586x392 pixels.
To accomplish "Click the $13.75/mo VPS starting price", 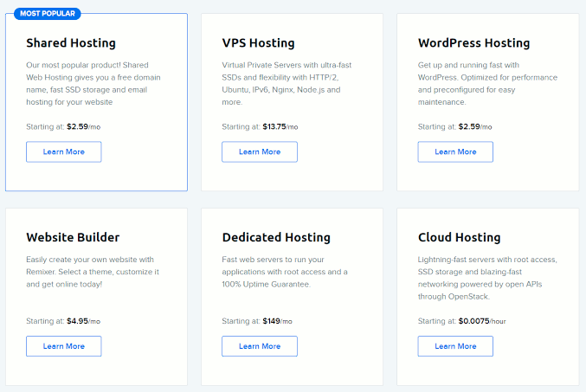I will coord(280,126).
